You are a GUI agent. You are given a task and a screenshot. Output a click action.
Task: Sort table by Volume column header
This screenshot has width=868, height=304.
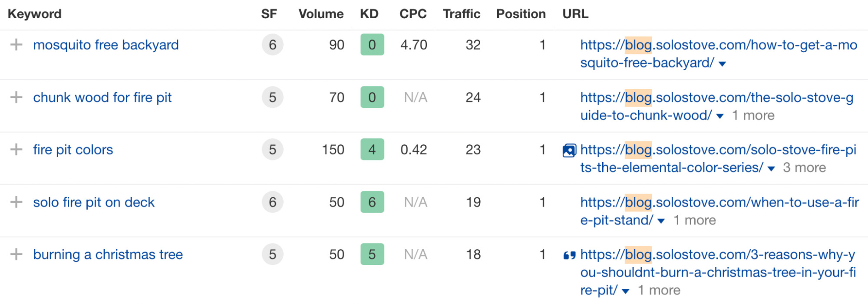pyautogui.click(x=321, y=14)
